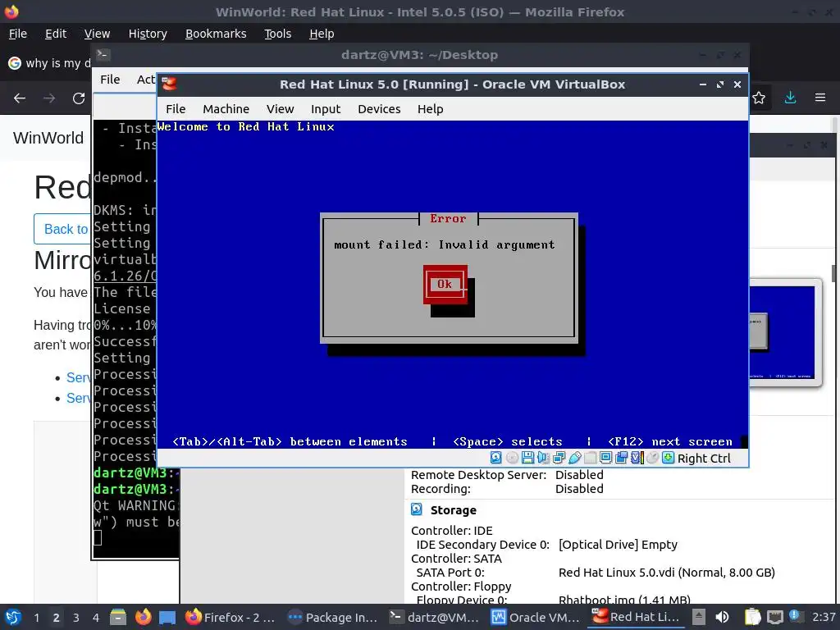Click the keyboard capture green arrow icon

668,458
